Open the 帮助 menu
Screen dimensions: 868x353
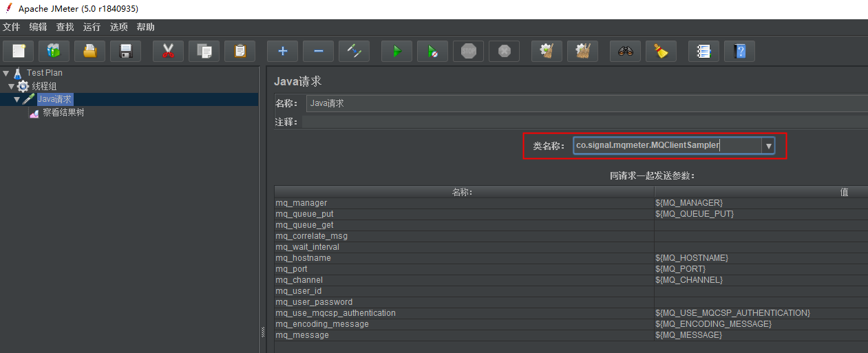pos(146,27)
